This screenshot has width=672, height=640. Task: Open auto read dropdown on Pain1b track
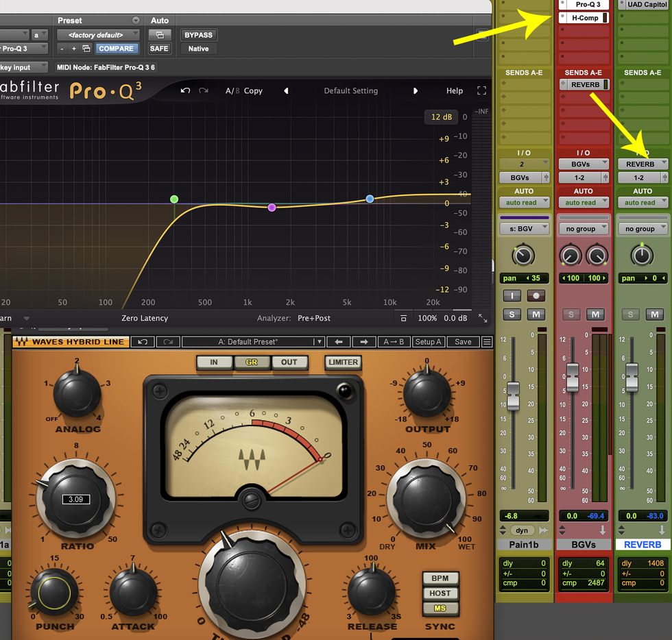pos(524,202)
